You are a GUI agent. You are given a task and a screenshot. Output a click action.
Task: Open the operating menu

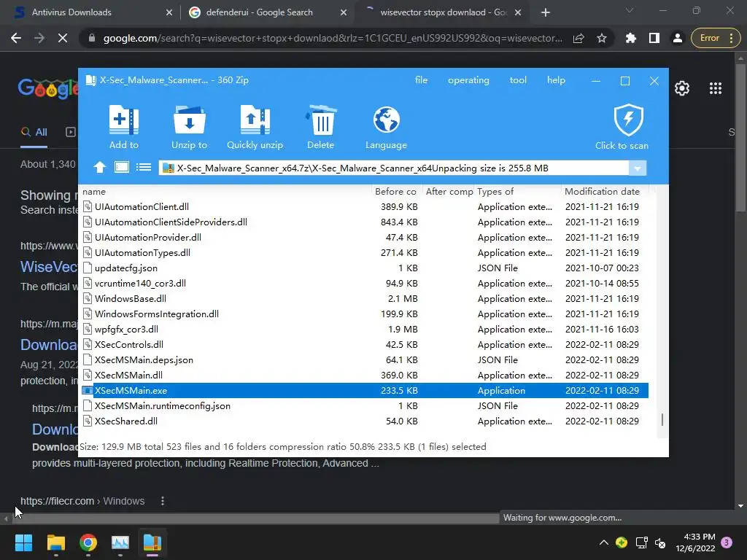point(468,80)
